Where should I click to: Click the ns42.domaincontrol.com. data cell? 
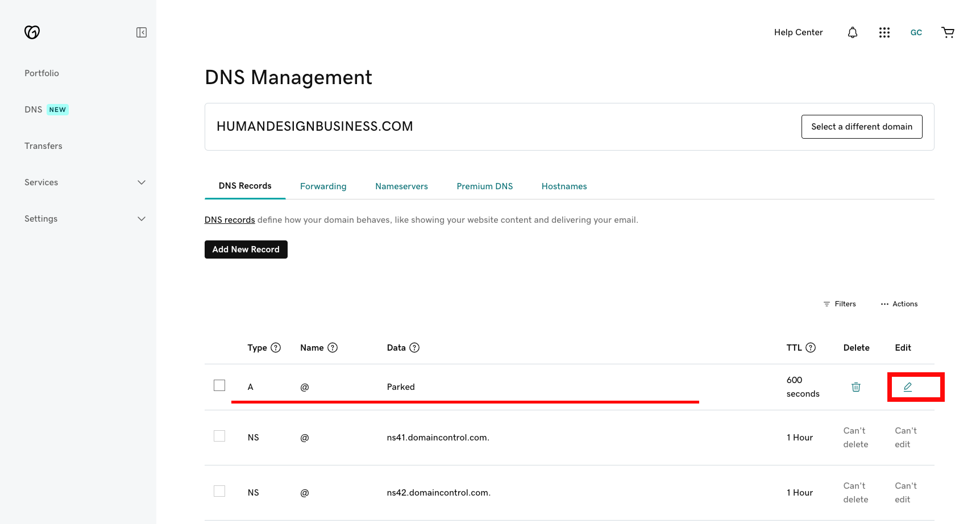click(439, 493)
